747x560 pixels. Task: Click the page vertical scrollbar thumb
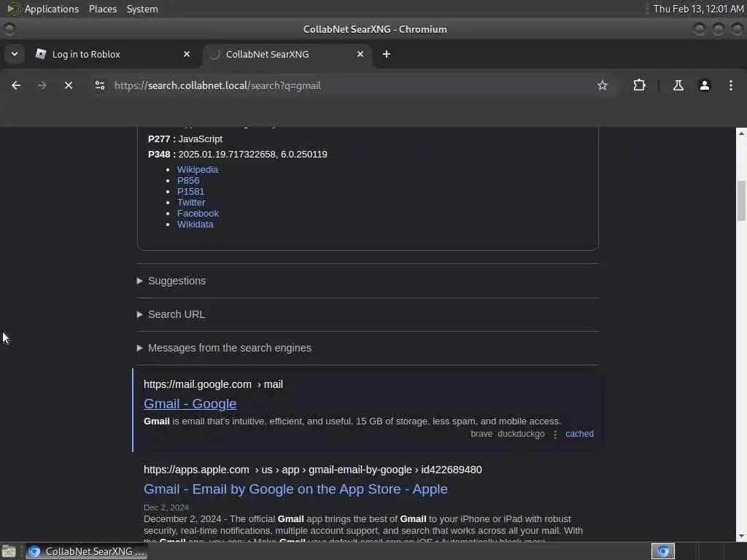(741, 201)
